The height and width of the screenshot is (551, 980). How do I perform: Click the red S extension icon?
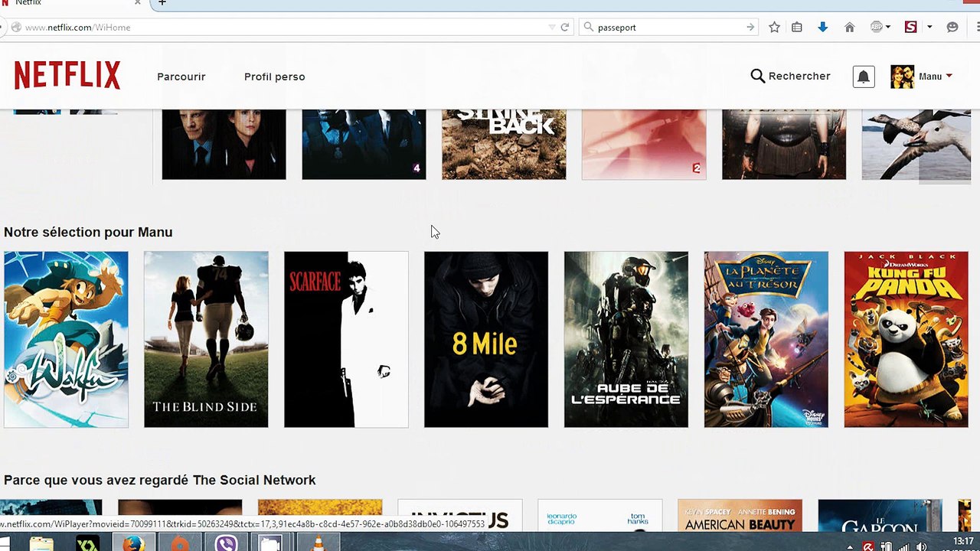910,27
